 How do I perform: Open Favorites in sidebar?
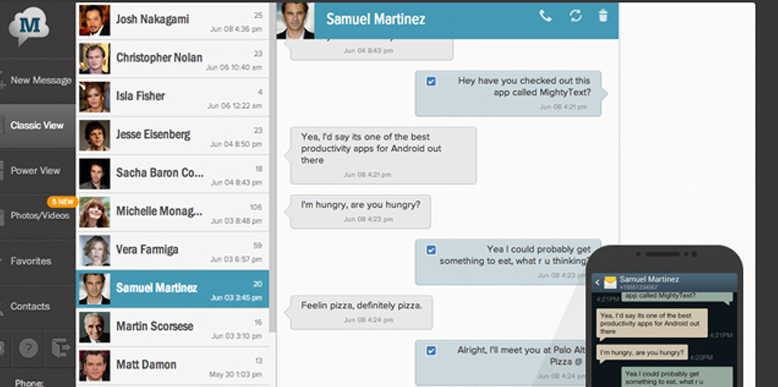(x=38, y=261)
